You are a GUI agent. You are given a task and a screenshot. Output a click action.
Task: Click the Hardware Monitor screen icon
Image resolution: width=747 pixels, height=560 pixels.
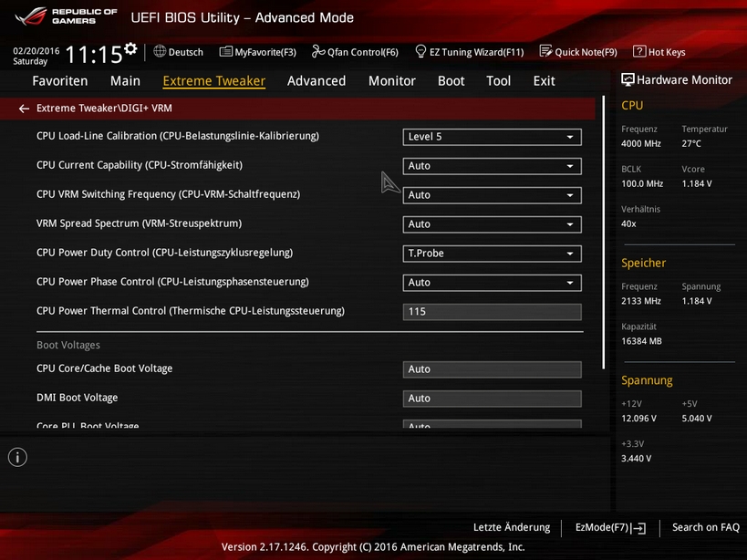[x=628, y=80]
